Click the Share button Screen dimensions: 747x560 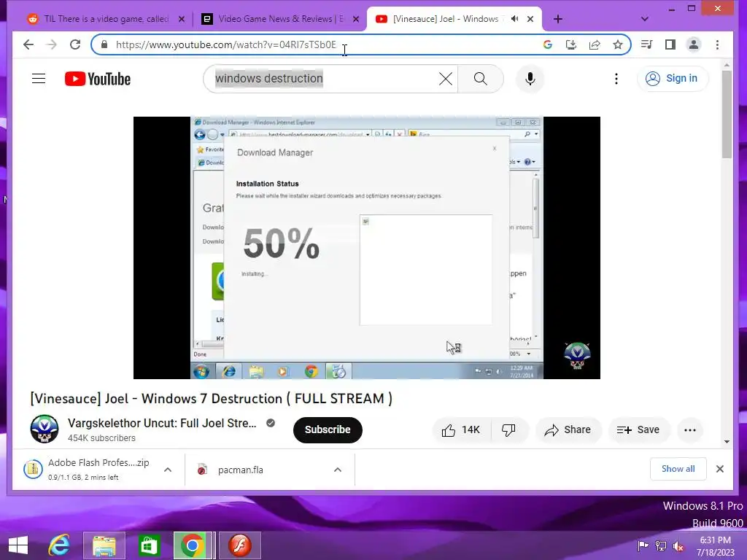tap(568, 430)
